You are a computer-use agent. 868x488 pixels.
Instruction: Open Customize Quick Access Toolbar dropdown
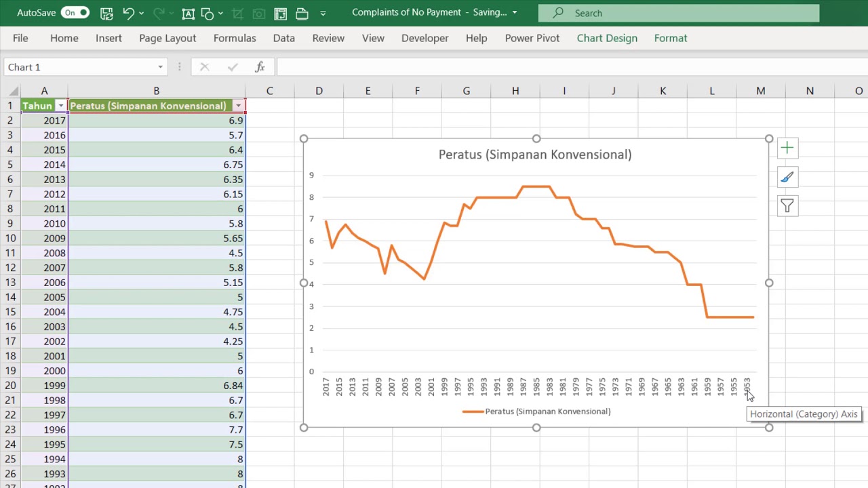(x=323, y=13)
